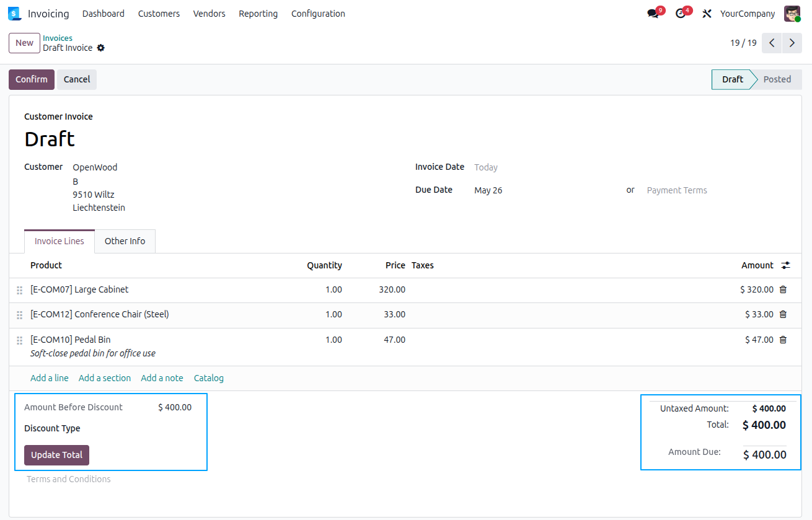Open the activities clock icon
Viewport: 812px width, 520px height.
pos(681,14)
